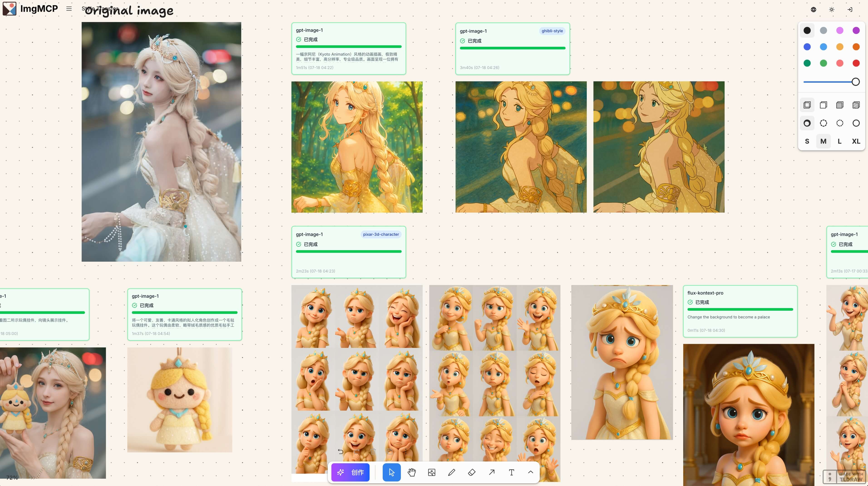
Task: Toggle light/dark theme sun icon
Action: pyautogui.click(x=832, y=10)
